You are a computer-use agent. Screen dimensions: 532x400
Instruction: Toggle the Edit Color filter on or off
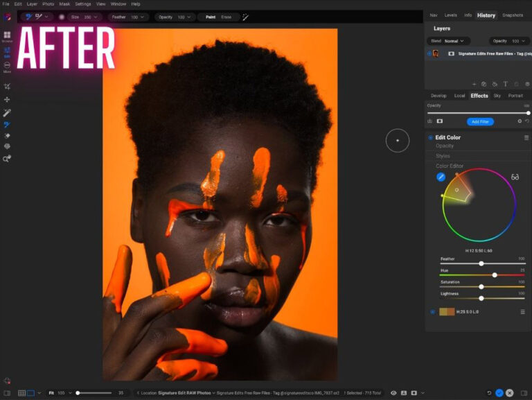coord(430,137)
